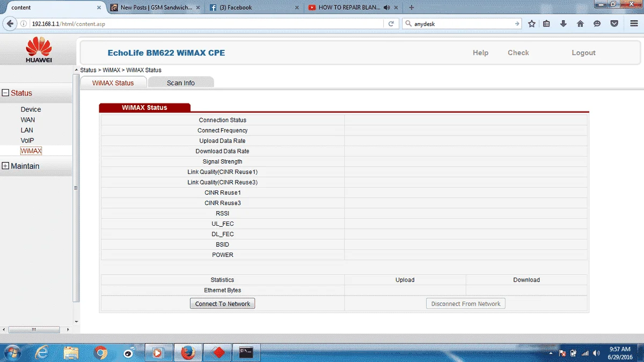Open the red diamond AnyDesk taskbar icon
This screenshot has height=362, width=644.
pyautogui.click(x=217, y=352)
